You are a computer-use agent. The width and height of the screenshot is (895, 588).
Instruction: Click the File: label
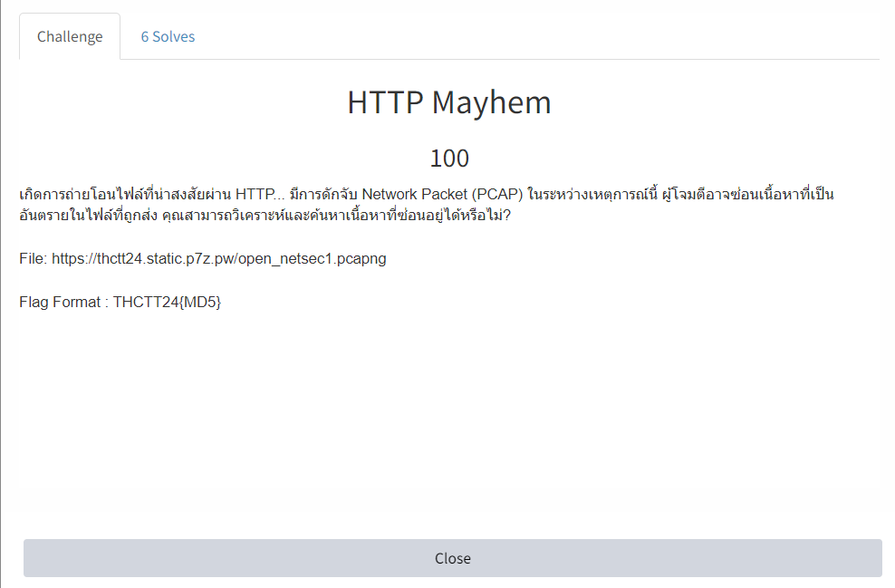click(x=34, y=258)
